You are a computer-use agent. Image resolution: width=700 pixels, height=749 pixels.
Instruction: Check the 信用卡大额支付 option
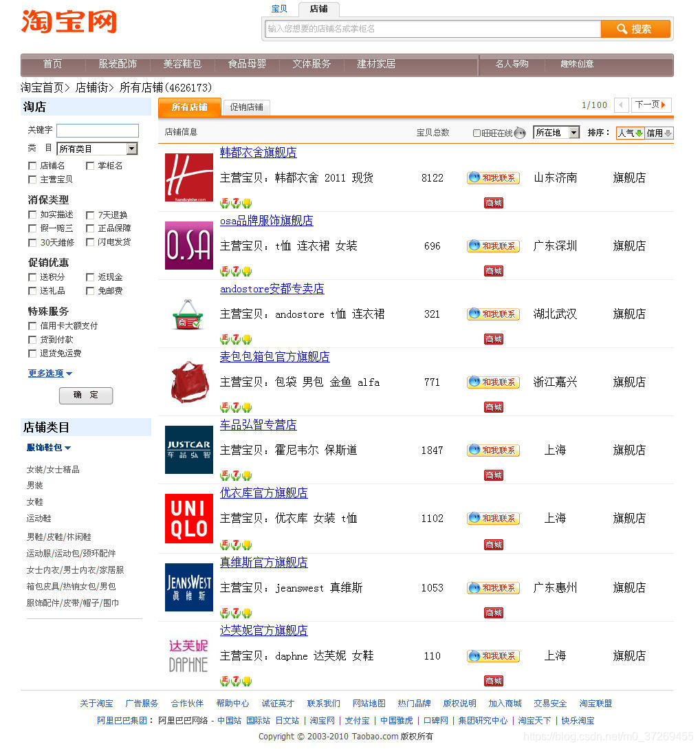[x=32, y=326]
